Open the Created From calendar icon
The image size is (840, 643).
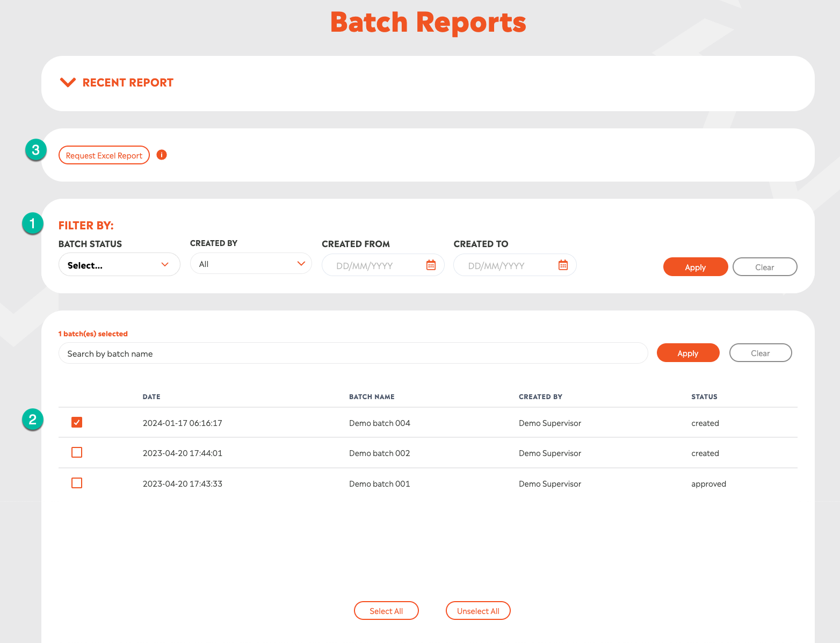(x=431, y=265)
